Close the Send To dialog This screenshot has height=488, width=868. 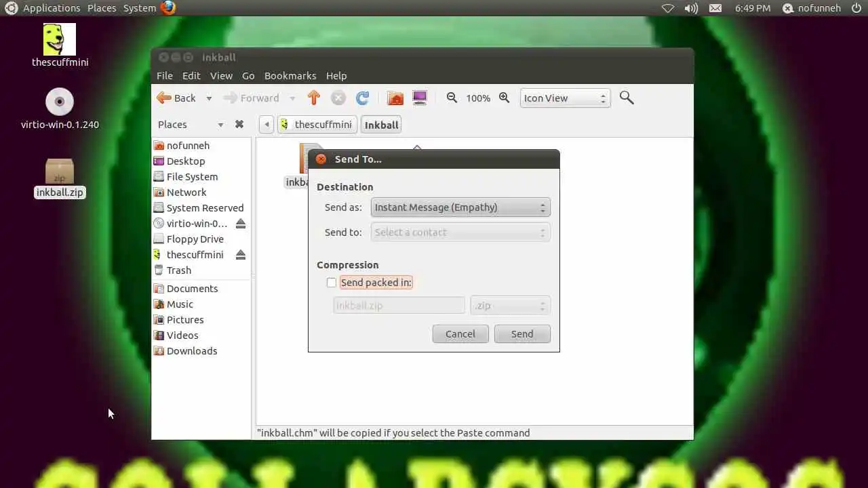[x=321, y=159]
